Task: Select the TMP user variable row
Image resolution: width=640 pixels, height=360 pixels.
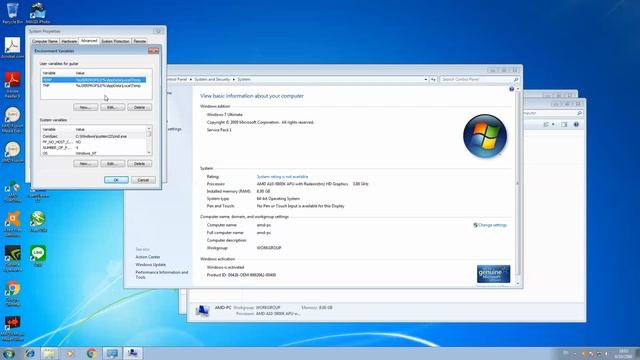Action: [x=94, y=86]
